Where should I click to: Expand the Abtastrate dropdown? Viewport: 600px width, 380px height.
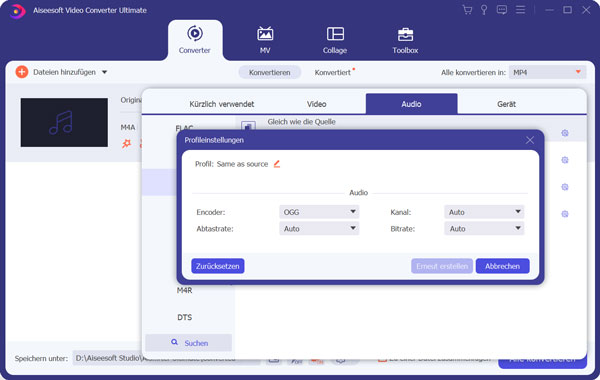pos(319,228)
